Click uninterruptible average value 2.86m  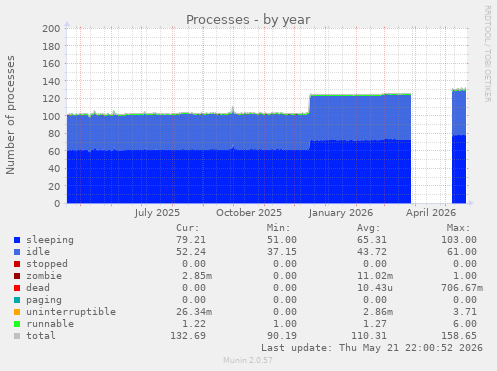(x=378, y=312)
